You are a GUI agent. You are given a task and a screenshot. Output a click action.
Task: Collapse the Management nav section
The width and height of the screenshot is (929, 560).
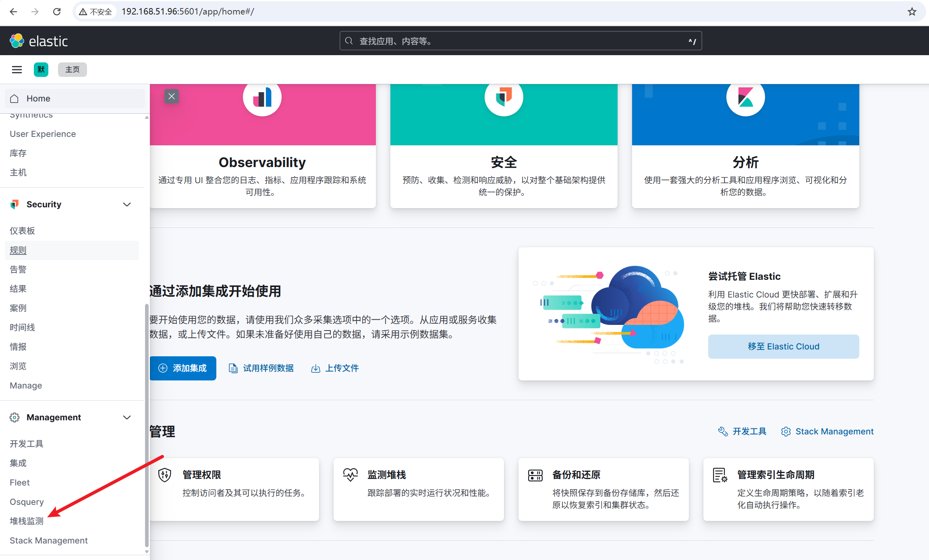coord(127,417)
